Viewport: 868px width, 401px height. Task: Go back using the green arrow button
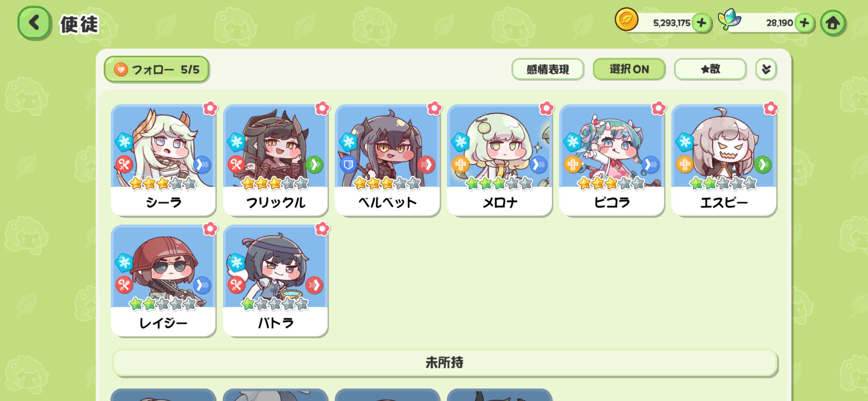click(x=34, y=23)
